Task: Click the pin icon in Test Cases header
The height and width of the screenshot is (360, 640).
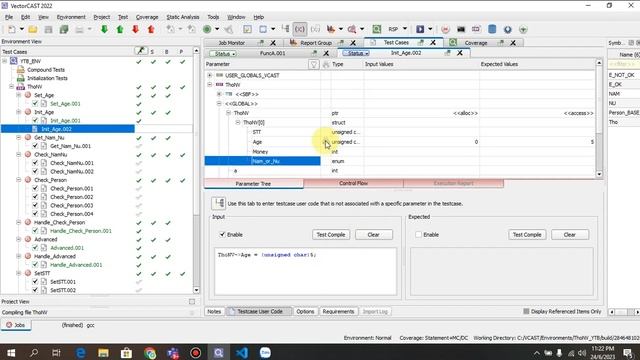Action: click(141, 51)
